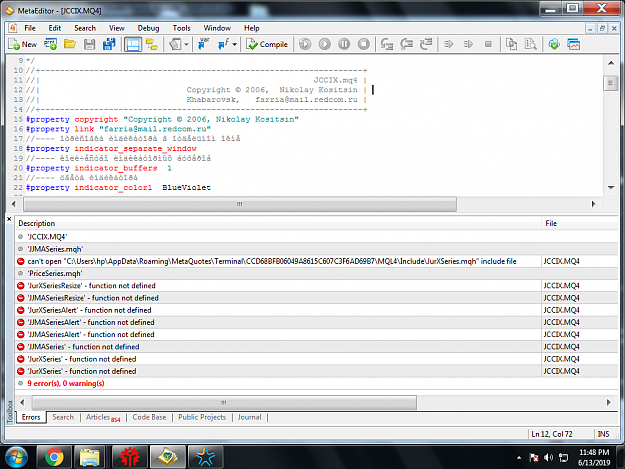Compile the code with the Compile button

267,44
